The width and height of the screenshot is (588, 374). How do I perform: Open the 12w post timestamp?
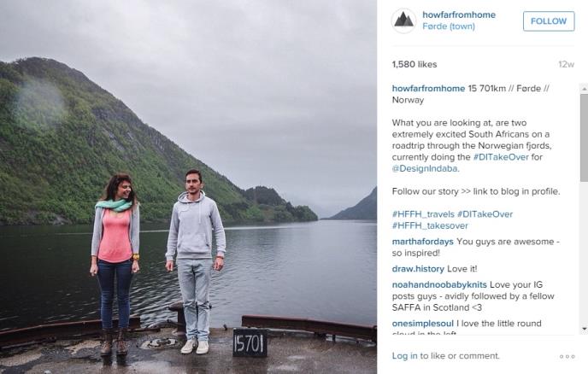coord(566,64)
